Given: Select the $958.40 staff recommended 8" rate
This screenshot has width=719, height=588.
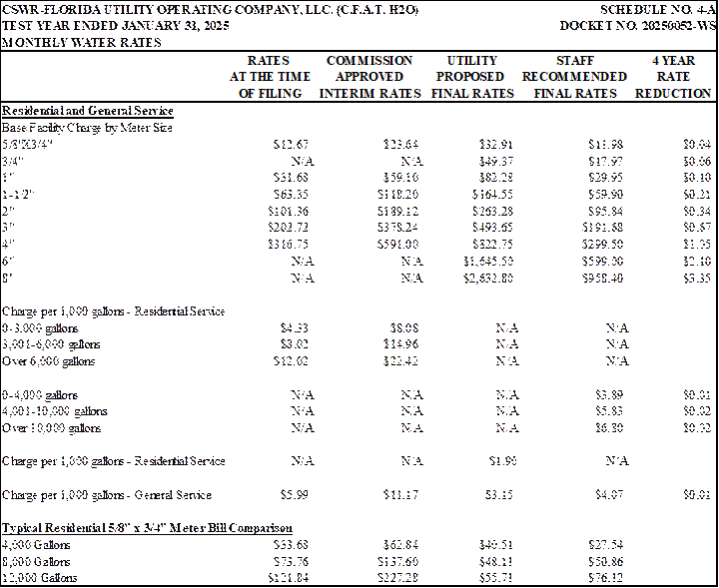Looking at the screenshot, I should [x=602, y=279].
